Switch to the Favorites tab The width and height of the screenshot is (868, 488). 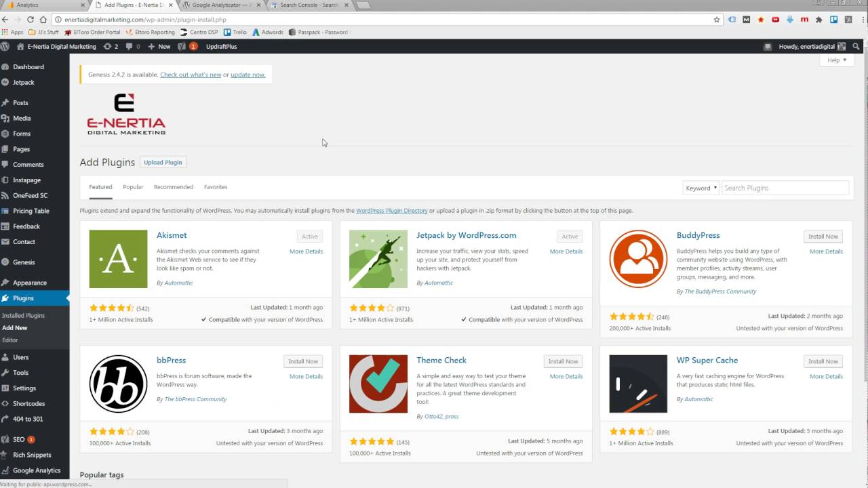tap(216, 187)
